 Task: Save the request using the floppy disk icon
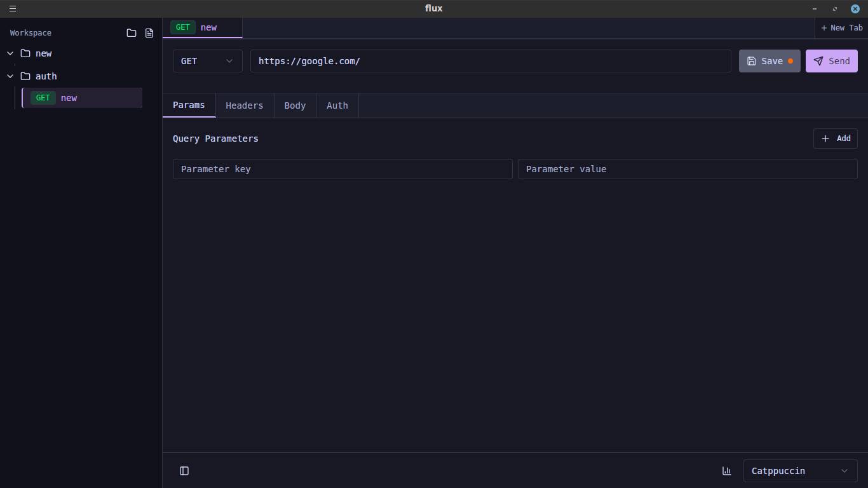coord(769,61)
